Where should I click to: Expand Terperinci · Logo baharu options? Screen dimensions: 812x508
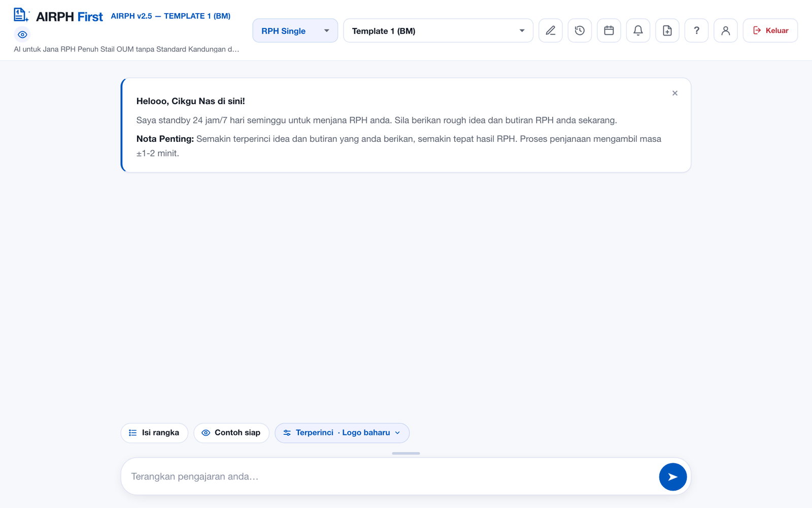[342, 433]
